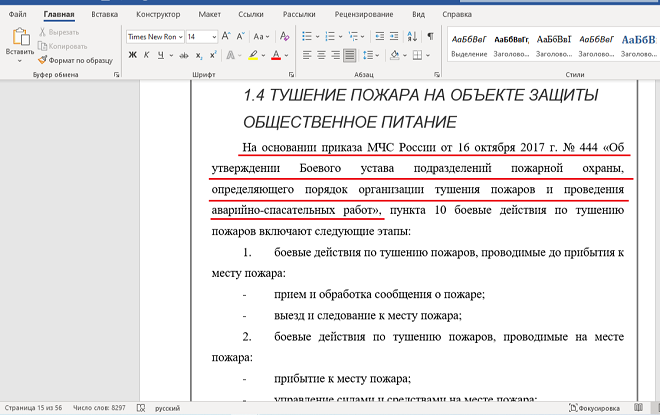
Task: Apply the blue АаБбВ heading style
Action: pyautogui.click(x=639, y=46)
